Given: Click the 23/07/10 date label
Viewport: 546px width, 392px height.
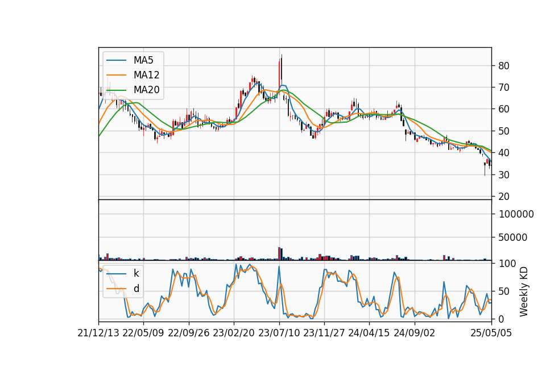Looking at the screenshot, I should (279, 333).
